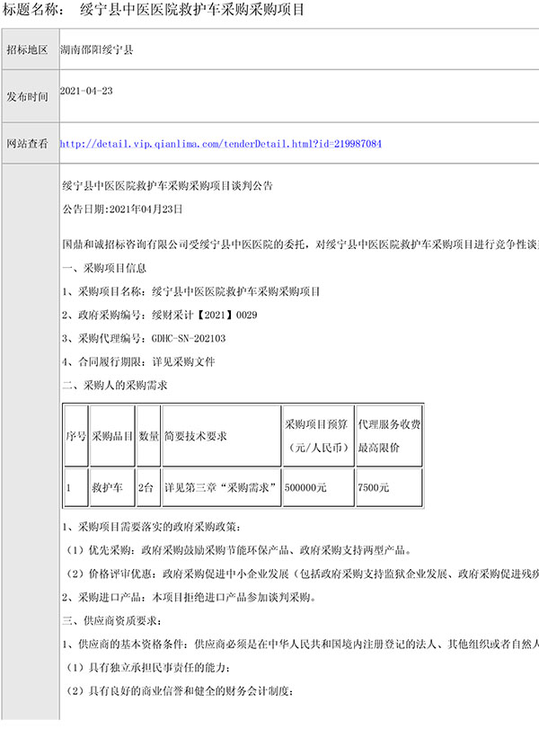Image resolution: width=539 pixels, height=756 pixels.
Task: Click the 国鼎和诚招标咨询有限公司 paragraph
Action: click(x=300, y=245)
